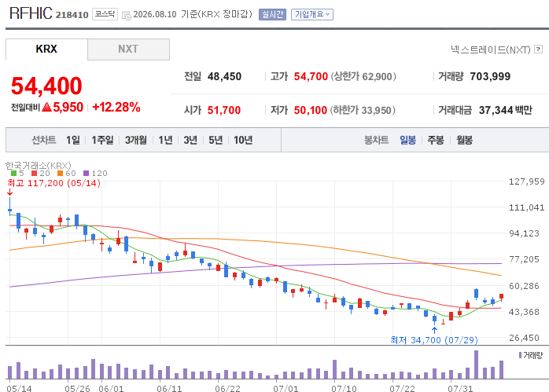Image resolution: width=549 pixels, height=392 pixels.
Task: Click the tallest volume bar in early August
Action: coord(476,365)
